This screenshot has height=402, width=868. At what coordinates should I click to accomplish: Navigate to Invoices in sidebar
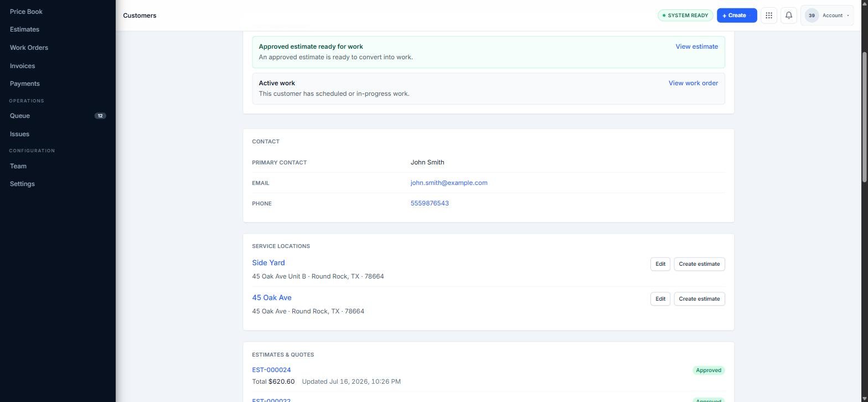point(22,66)
